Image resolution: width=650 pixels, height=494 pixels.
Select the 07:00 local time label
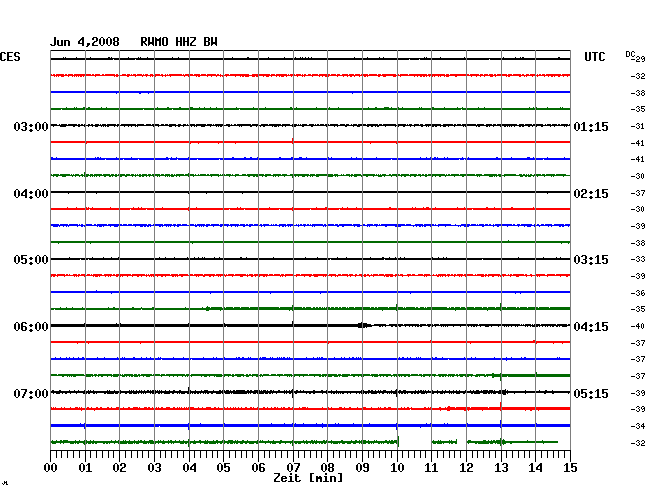tap(31, 393)
